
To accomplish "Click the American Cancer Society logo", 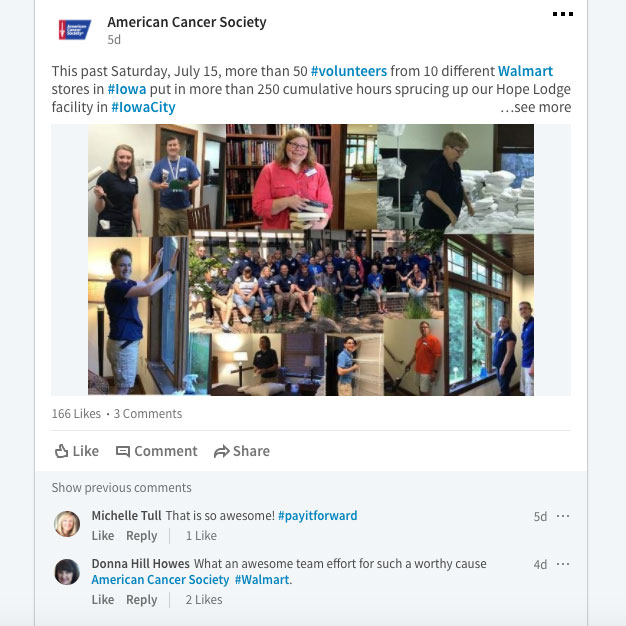I will point(75,30).
